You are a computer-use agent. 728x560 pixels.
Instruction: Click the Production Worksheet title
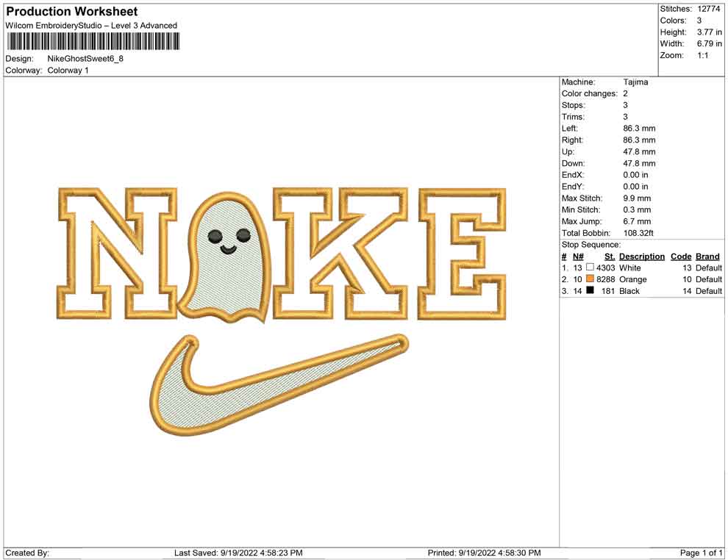72,12
